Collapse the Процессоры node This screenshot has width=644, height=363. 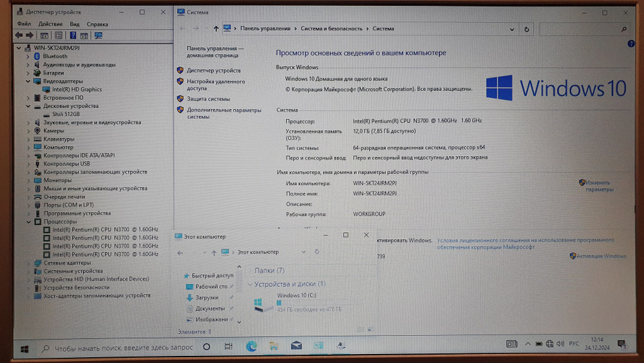point(28,222)
